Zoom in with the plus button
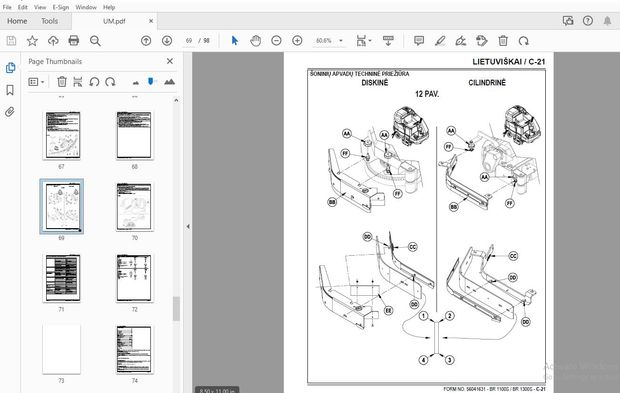The image size is (620, 393). pyautogui.click(x=297, y=40)
